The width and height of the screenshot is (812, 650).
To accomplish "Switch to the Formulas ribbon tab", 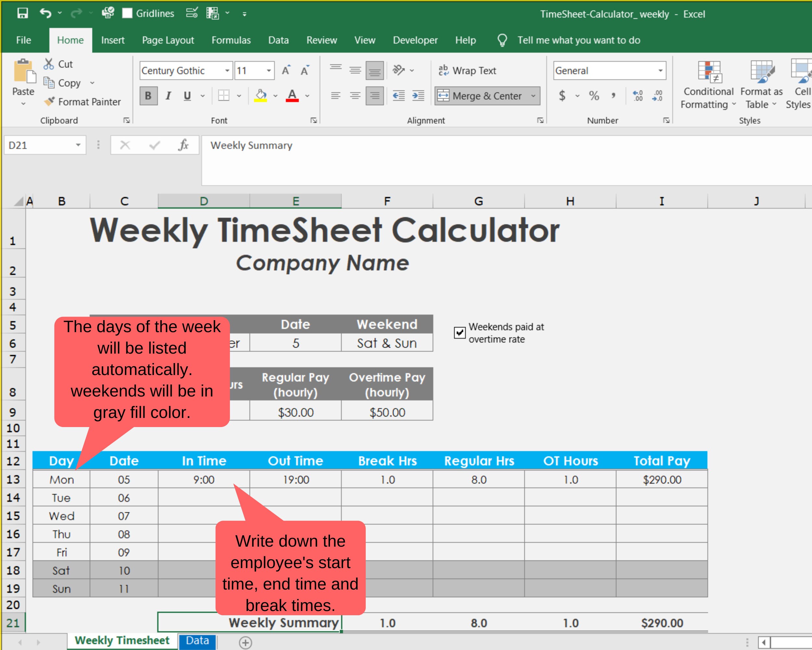I will pyautogui.click(x=231, y=40).
